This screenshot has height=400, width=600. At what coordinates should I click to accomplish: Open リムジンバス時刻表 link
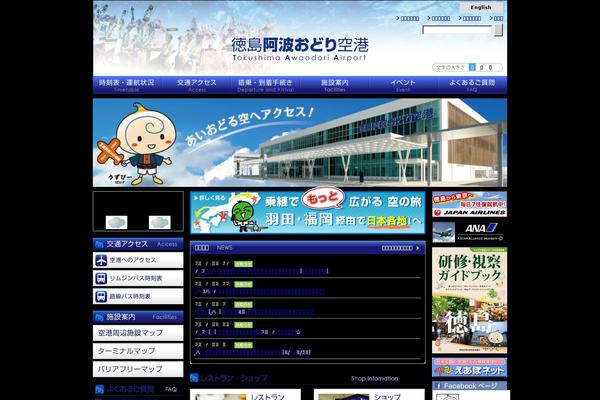click(x=138, y=278)
